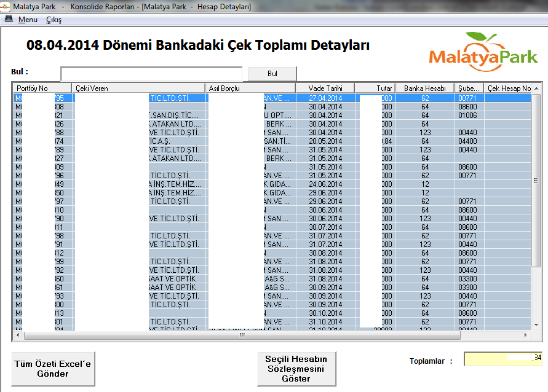This screenshot has width=548, height=392.
Task: Sort by Vade Tarihi column header
Action: pyautogui.click(x=325, y=88)
